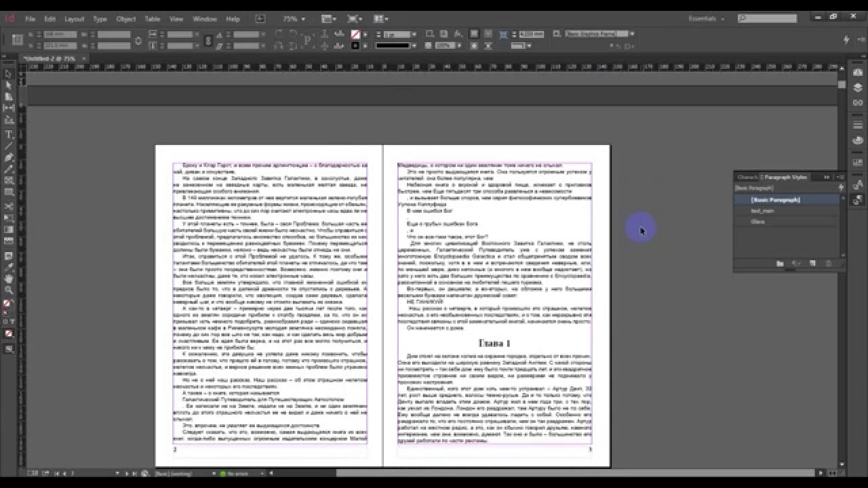Select the Hand tool

[9, 279]
